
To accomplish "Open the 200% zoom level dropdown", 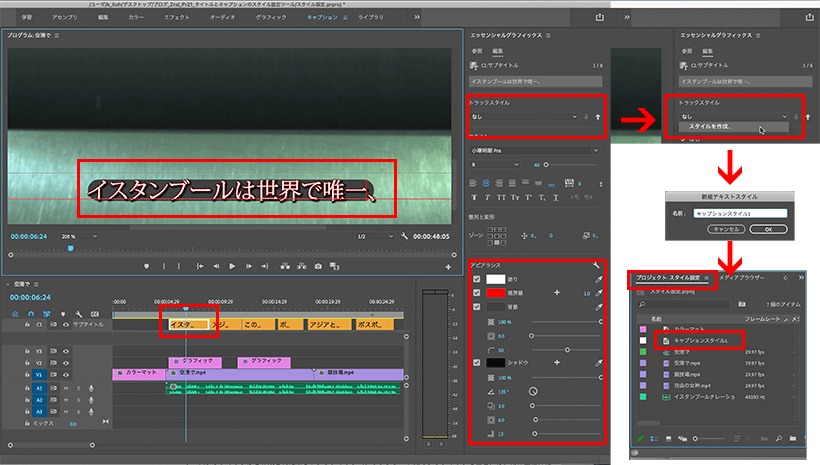I will pyautogui.click(x=79, y=236).
